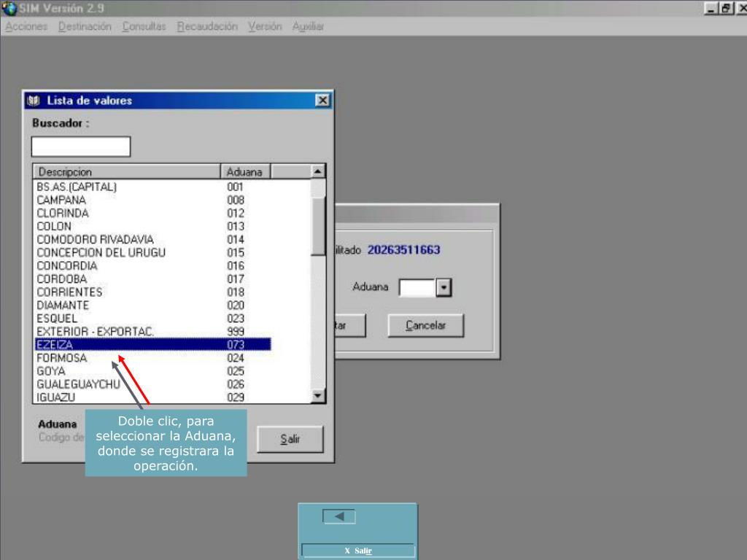Select COMODORO RIVADAVIA row
This screenshot has width=747, height=560.
point(153,239)
